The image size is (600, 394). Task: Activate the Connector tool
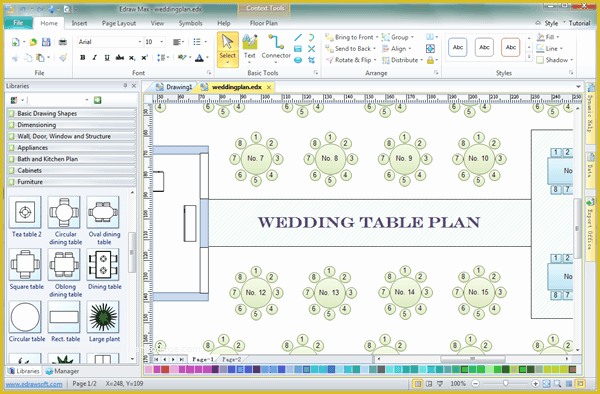276,48
